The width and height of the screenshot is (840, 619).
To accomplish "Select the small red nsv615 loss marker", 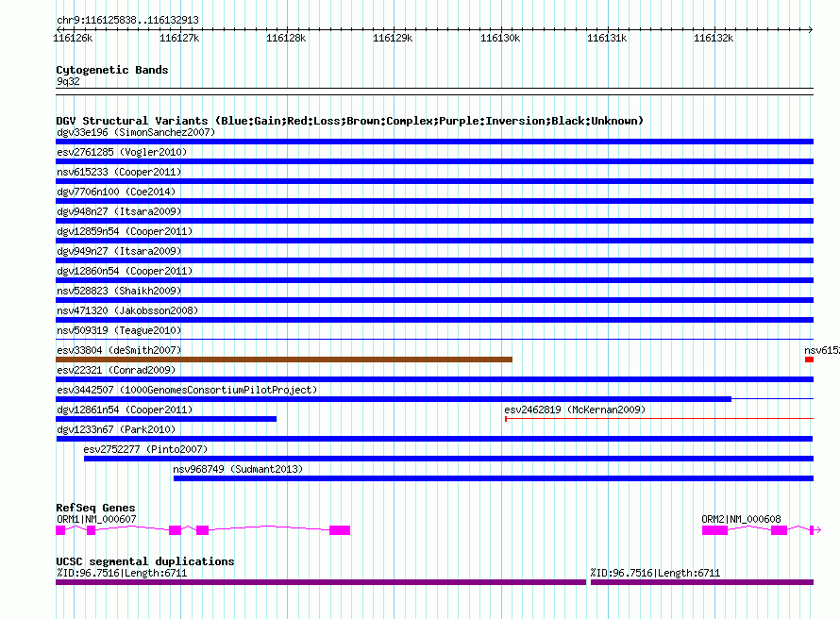I will 809,360.
